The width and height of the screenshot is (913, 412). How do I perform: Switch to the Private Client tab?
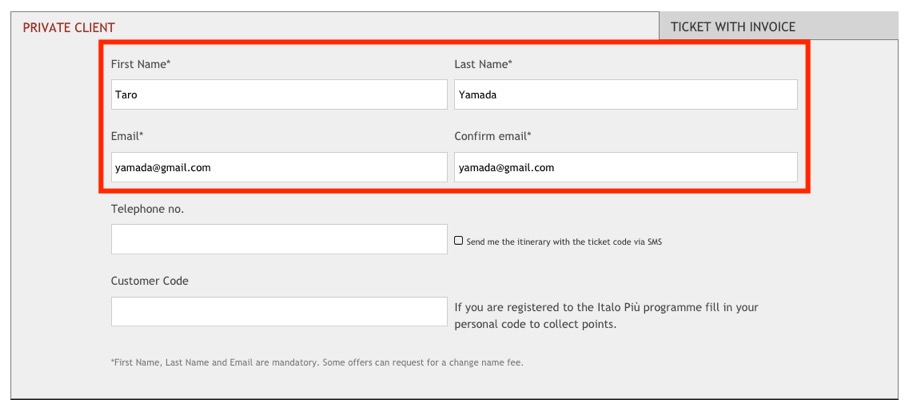(69, 27)
